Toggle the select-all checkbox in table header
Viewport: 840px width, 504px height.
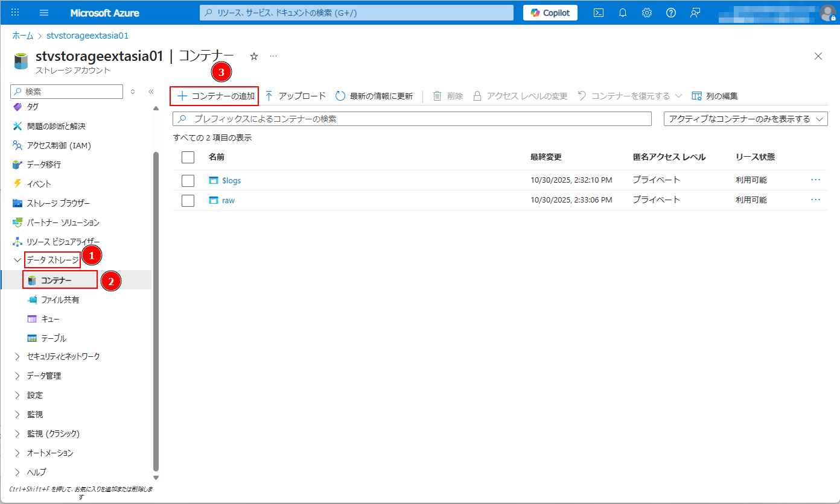point(188,157)
